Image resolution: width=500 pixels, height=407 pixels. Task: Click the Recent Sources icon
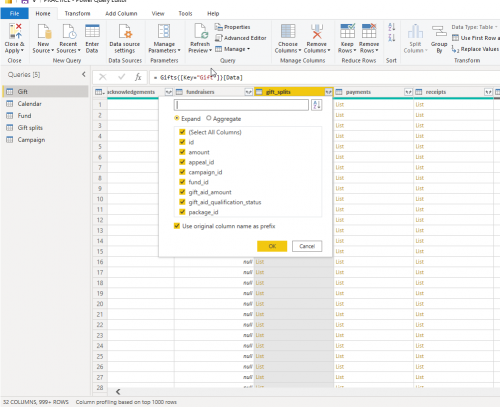(68, 31)
